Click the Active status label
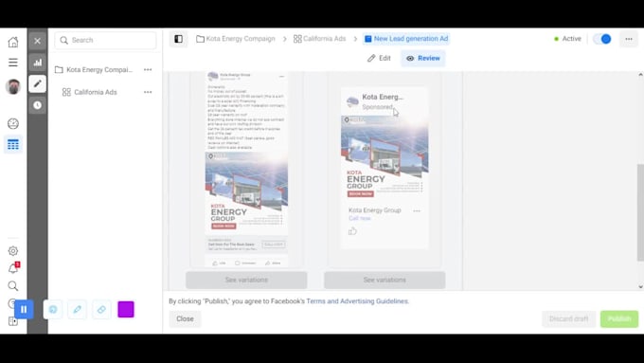This screenshot has width=644, height=363. [x=571, y=39]
